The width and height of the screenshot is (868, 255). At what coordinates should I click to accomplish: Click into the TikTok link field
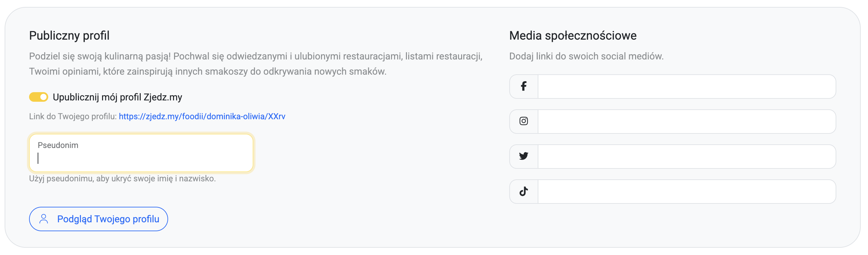pyautogui.click(x=686, y=191)
